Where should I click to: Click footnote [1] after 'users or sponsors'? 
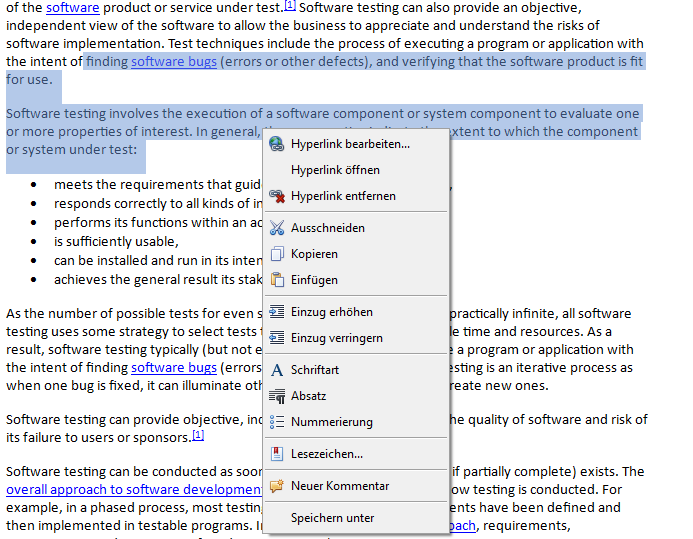coord(197,436)
